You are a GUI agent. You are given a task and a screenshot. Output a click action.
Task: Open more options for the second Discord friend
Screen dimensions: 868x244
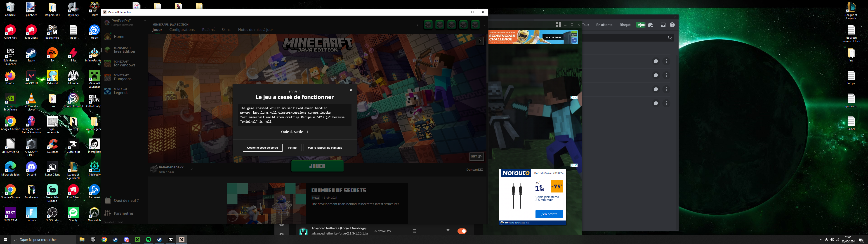coord(666,75)
